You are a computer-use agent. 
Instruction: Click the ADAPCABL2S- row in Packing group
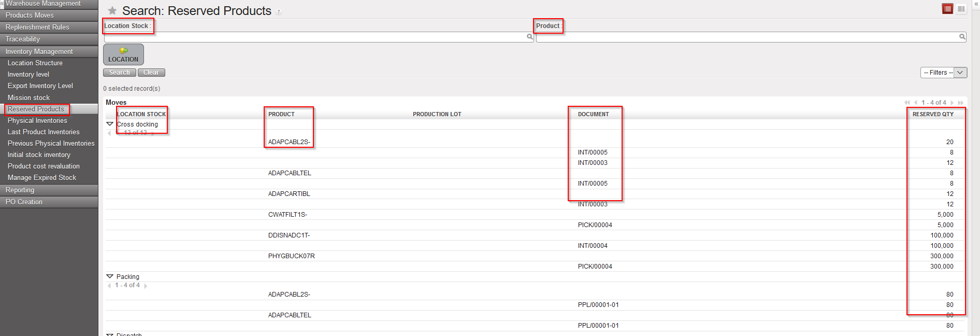pos(535,295)
